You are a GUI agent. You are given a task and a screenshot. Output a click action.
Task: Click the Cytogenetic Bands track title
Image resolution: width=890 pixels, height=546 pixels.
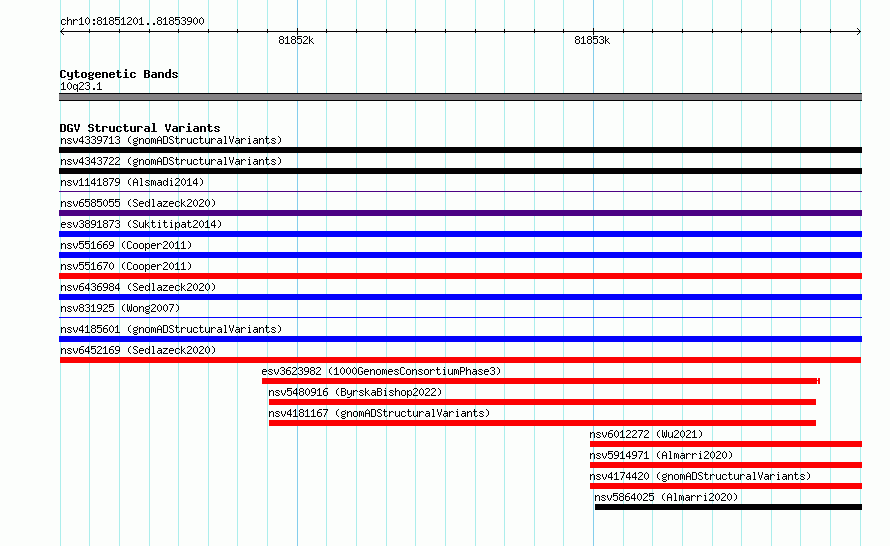pos(119,74)
